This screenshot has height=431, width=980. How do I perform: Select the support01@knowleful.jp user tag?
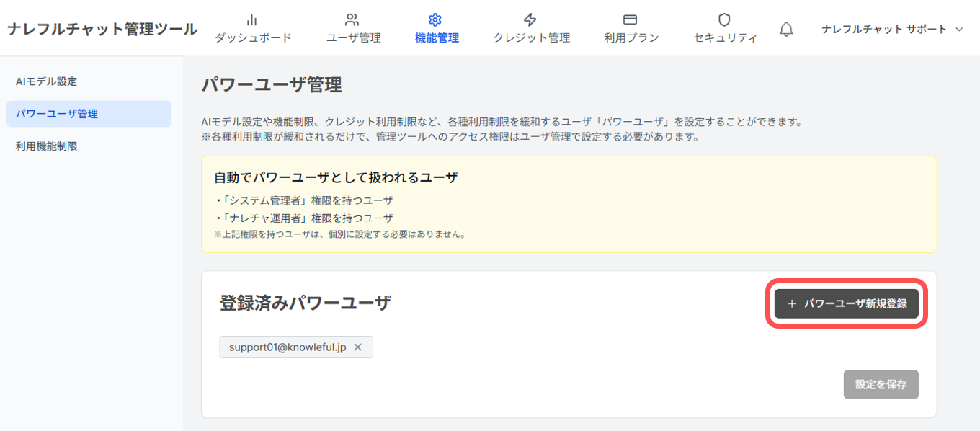click(288, 347)
